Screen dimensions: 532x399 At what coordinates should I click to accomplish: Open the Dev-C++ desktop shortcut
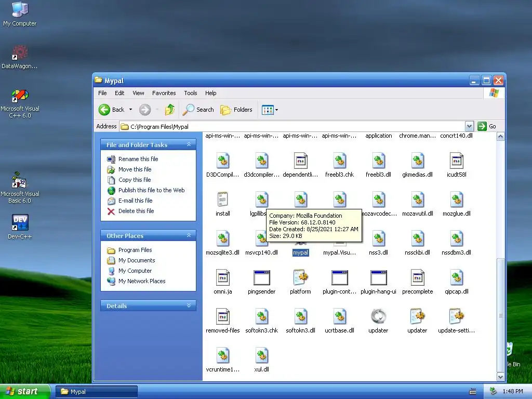20,227
